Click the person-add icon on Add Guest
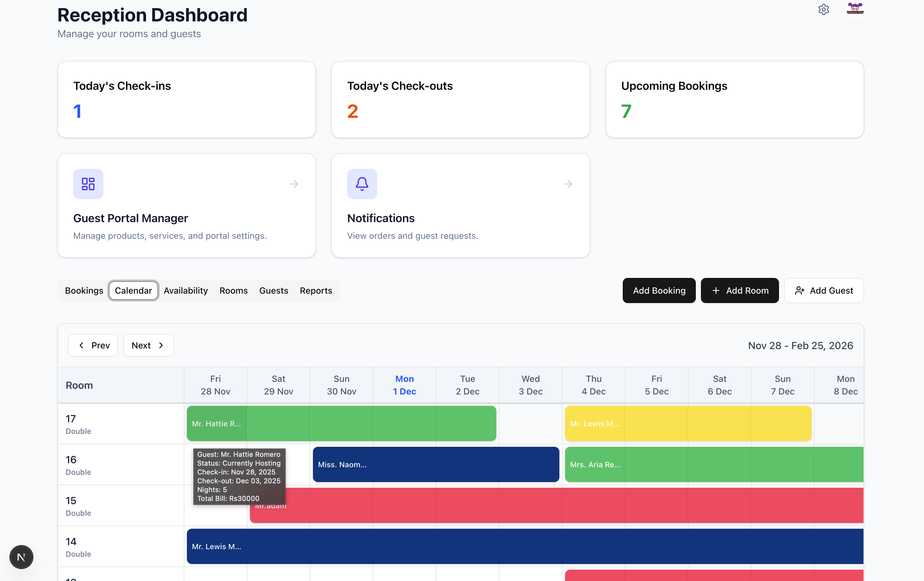This screenshot has width=924, height=581. 800,291
